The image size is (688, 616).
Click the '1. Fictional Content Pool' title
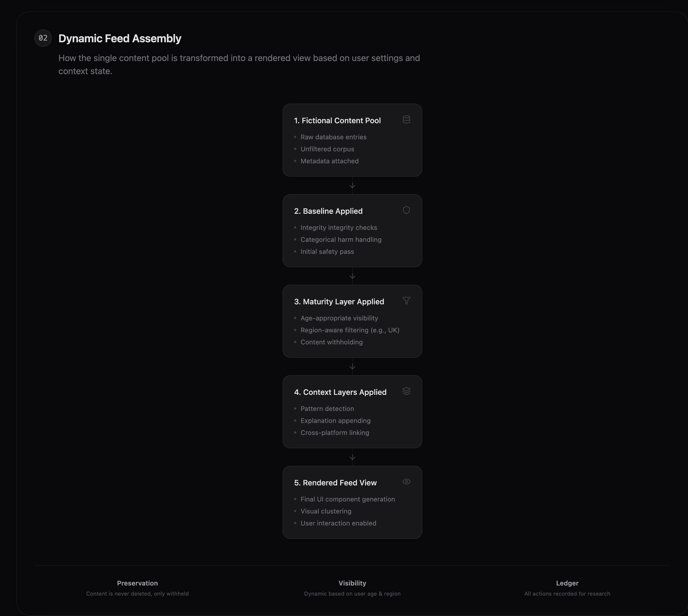pos(337,121)
